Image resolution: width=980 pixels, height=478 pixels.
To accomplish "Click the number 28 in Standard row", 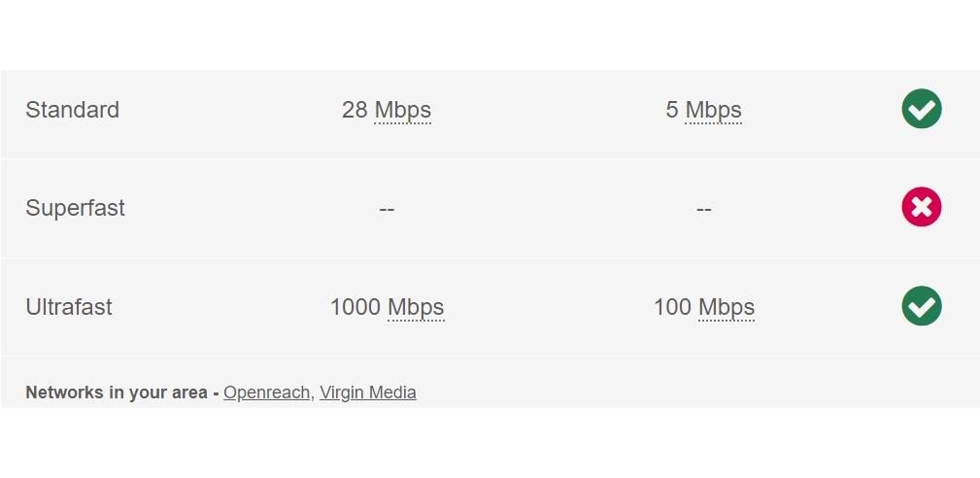I will tap(355, 111).
